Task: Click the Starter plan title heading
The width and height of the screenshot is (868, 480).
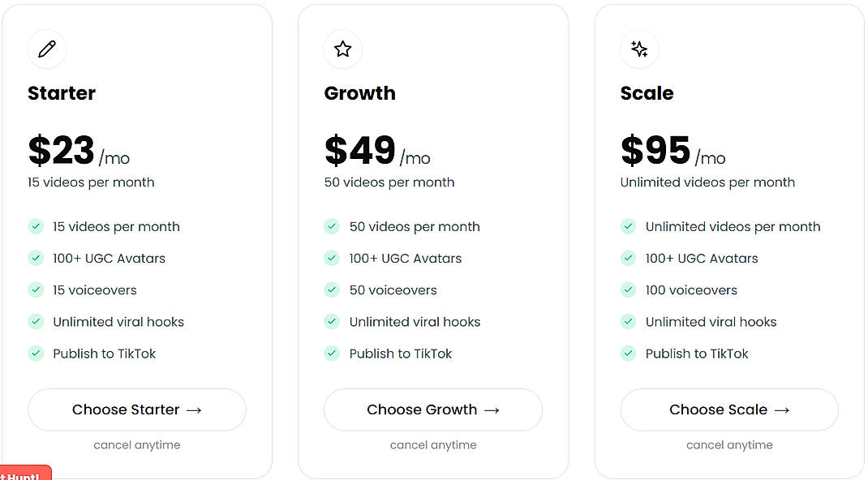Action: click(61, 93)
